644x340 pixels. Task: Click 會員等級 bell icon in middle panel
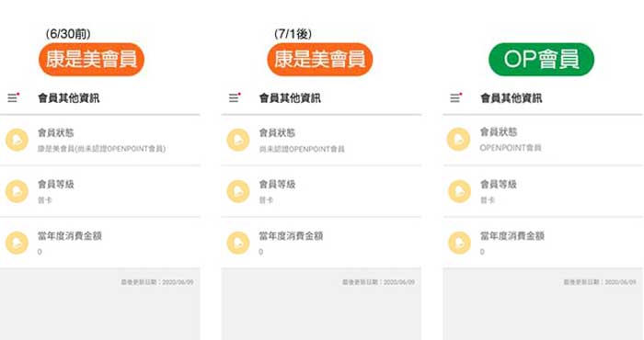(238, 191)
